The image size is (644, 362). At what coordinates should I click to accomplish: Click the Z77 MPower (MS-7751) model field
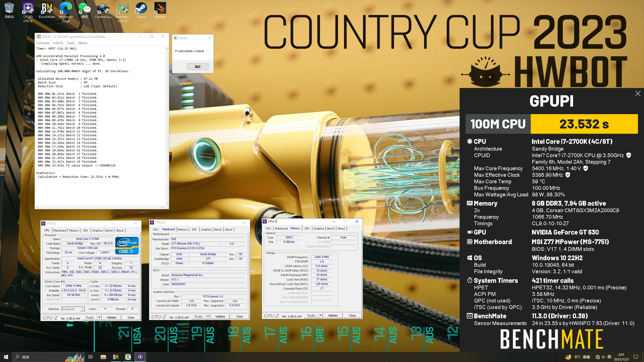tap(194, 244)
